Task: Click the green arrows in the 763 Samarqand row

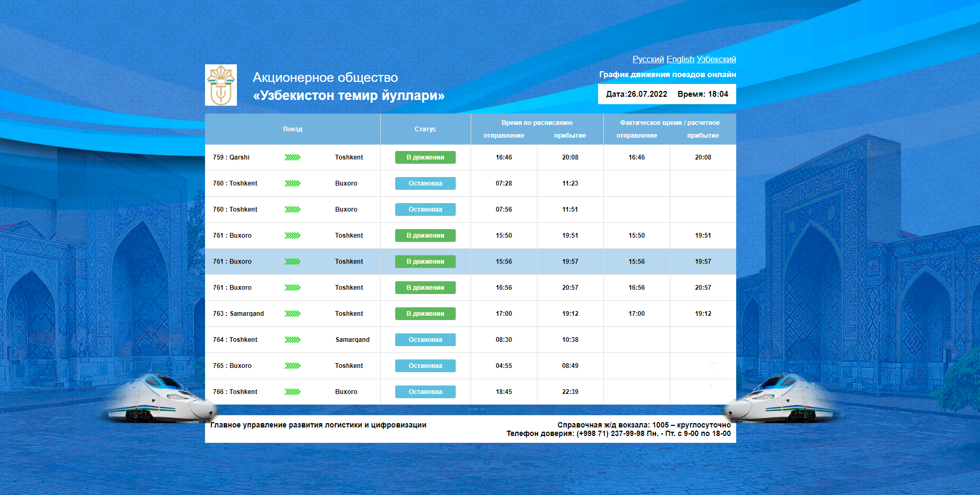Action: pyautogui.click(x=292, y=314)
